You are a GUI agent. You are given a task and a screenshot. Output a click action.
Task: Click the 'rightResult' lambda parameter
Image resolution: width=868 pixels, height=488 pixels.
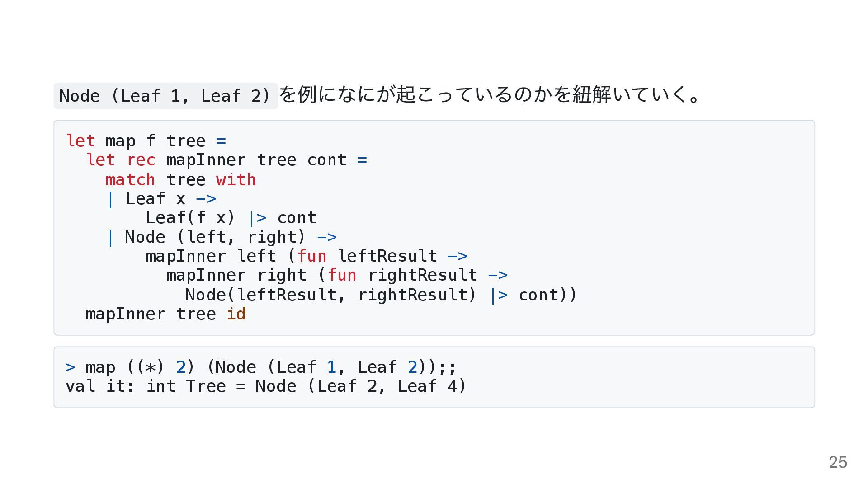point(423,275)
